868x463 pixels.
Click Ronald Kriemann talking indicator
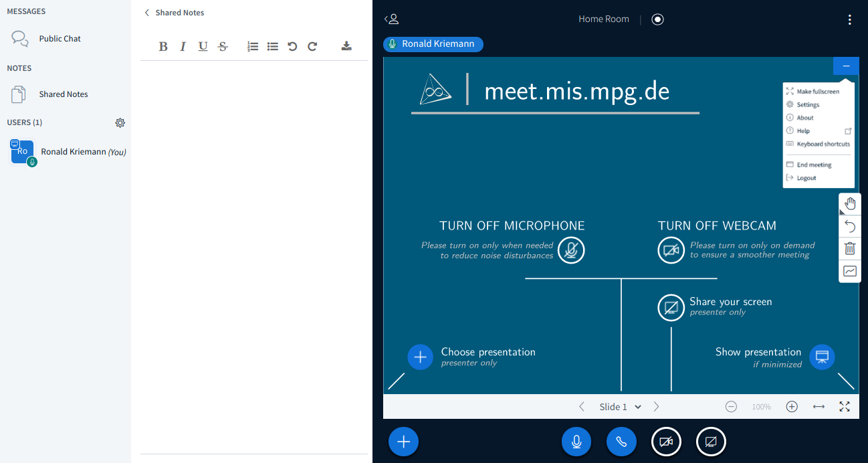click(x=433, y=44)
